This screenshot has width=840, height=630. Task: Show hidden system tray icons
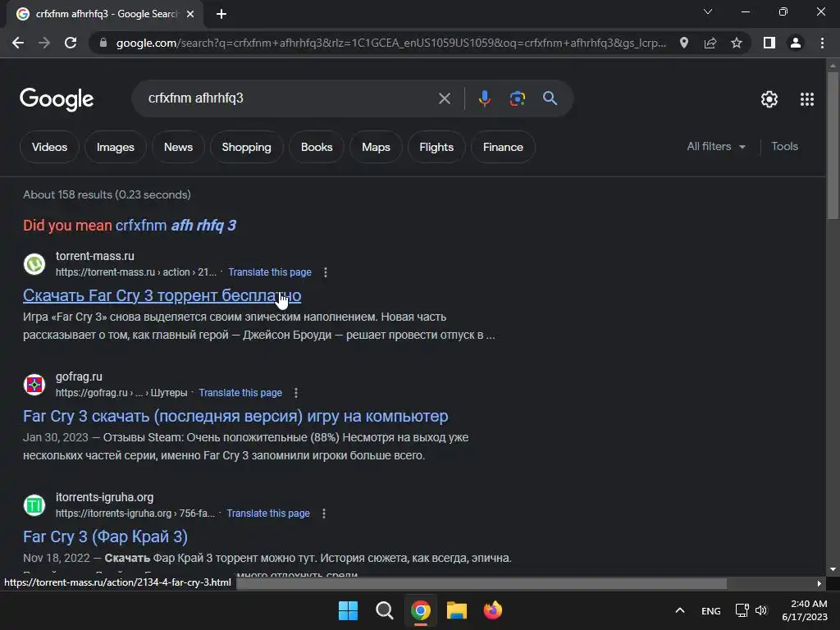pos(680,610)
